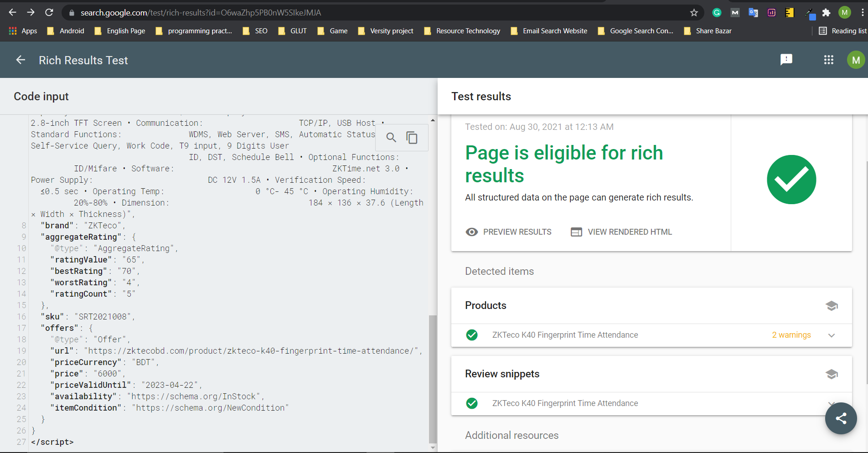Click the Send feedback icon
The image size is (868, 453).
click(786, 60)
